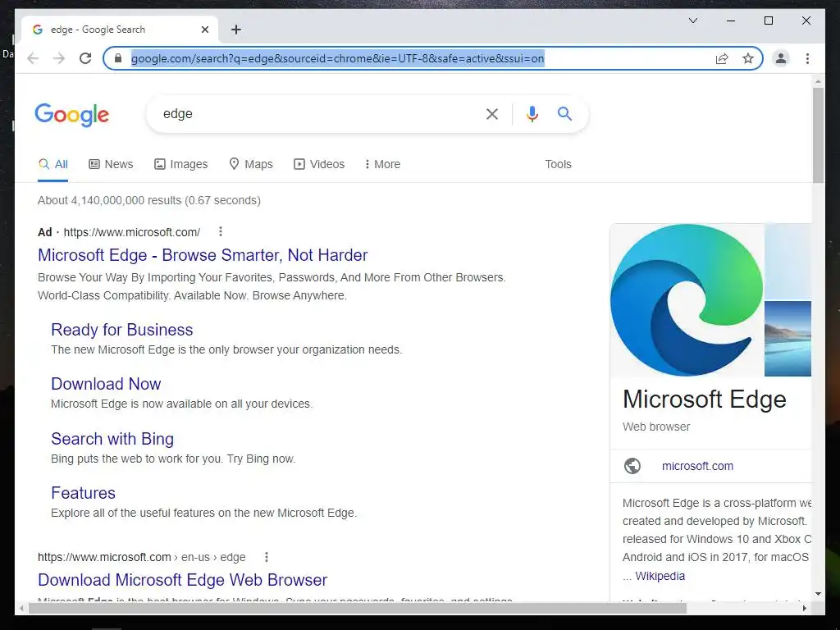Select the 'edge - Google Search' tab

(120, 30)
